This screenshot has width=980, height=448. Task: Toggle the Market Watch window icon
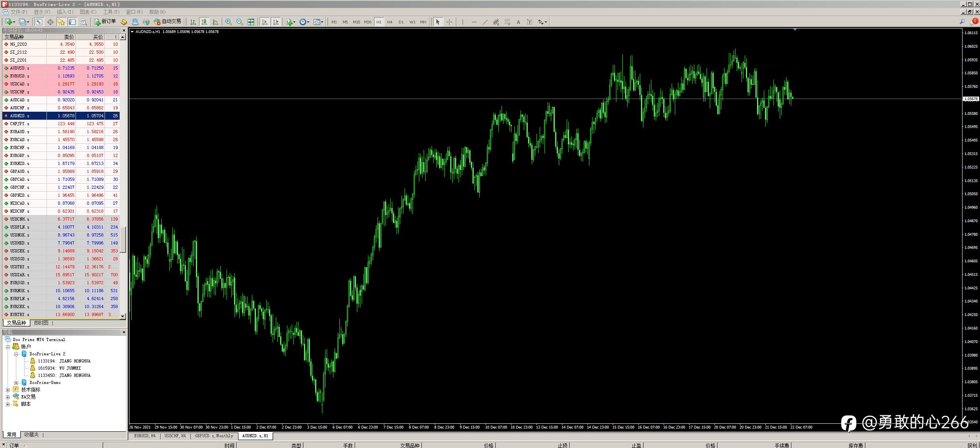click(39, 22)
